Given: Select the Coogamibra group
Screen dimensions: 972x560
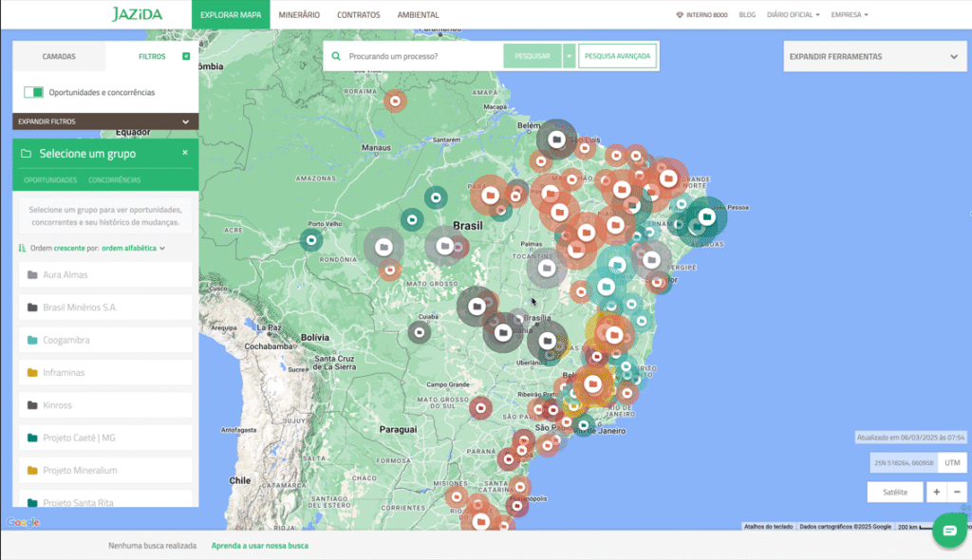Looking at the screenshot, I should point(105,340).
